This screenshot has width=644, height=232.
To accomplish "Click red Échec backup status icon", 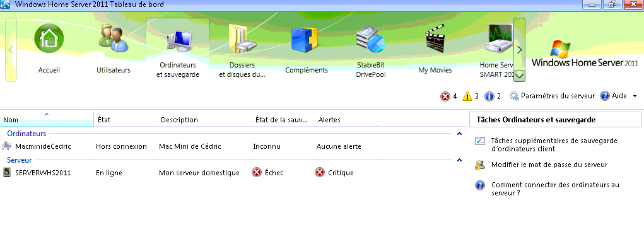I will [x=257, y=173].
